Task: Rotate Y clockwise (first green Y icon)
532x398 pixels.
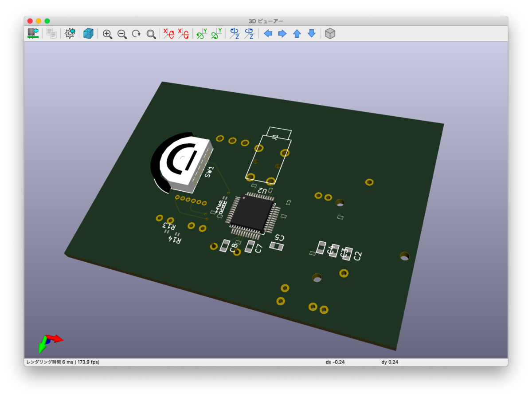Action: click(x=202, y=34)
